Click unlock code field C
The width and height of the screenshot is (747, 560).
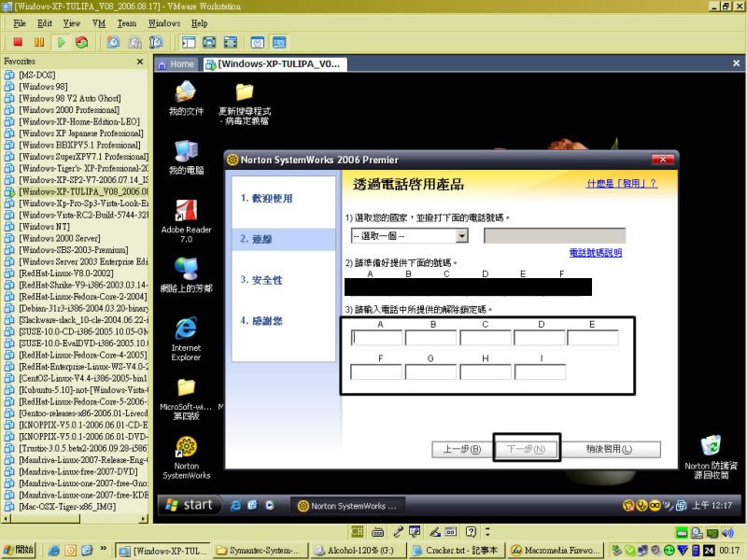pos(486,338)
